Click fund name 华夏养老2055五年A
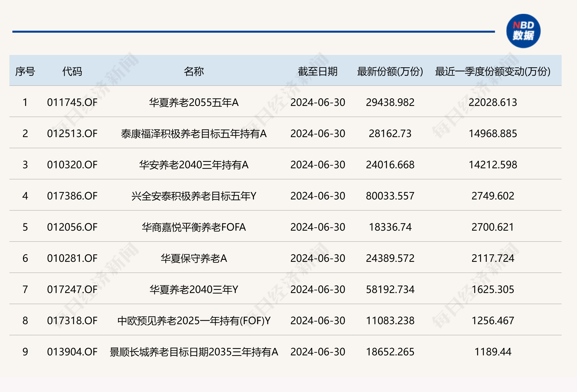This screenshot has height=392, width=577. pyautogui.click(x=194, y=102)
